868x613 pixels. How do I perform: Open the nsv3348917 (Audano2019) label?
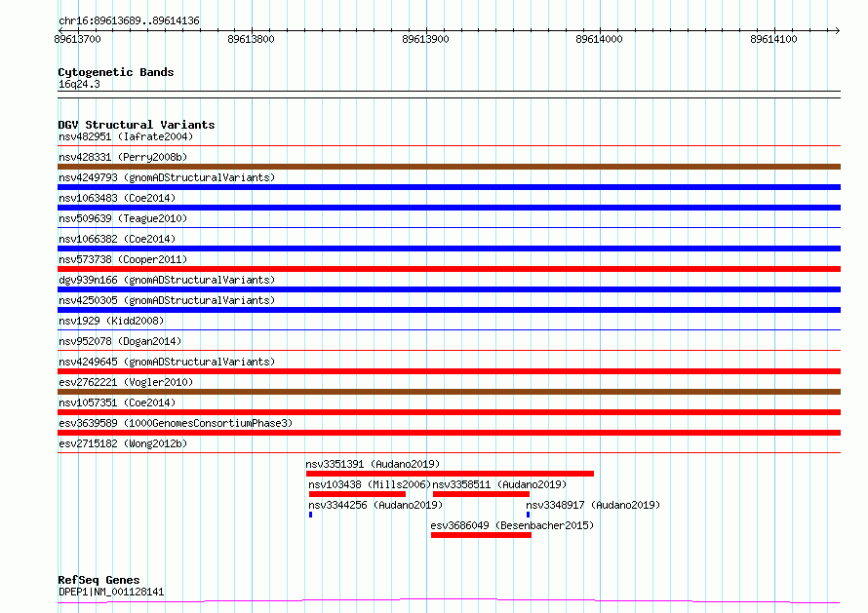point(593,505)
